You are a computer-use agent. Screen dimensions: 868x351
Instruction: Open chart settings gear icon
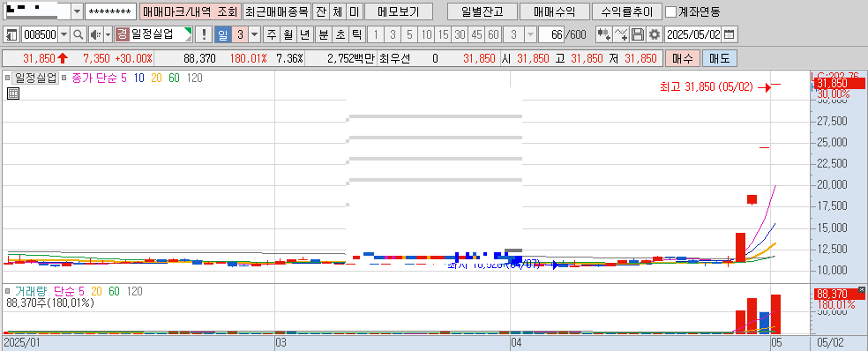pos(655,35)
